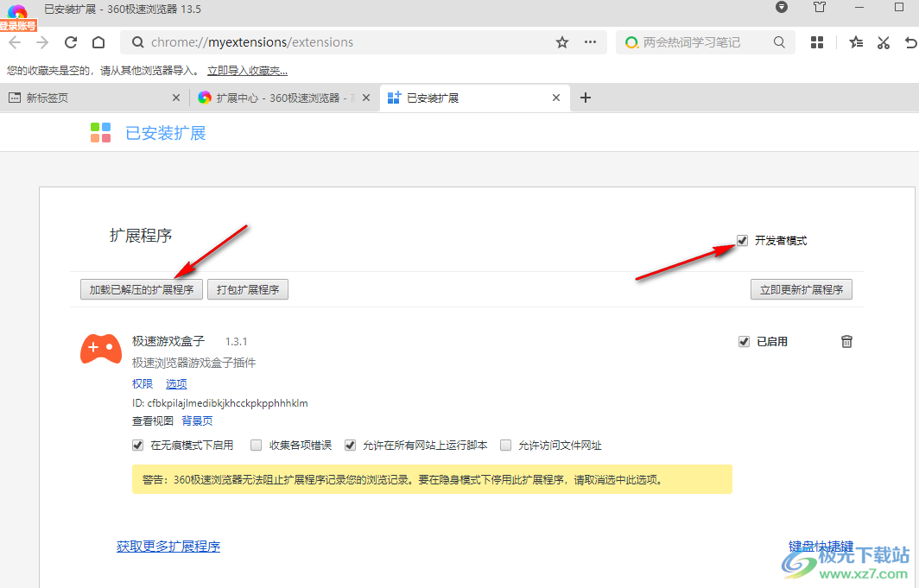Viewport: 919px width, 588px height.
Task: Open the 权限 link
Action: click(x=143, y=383)
